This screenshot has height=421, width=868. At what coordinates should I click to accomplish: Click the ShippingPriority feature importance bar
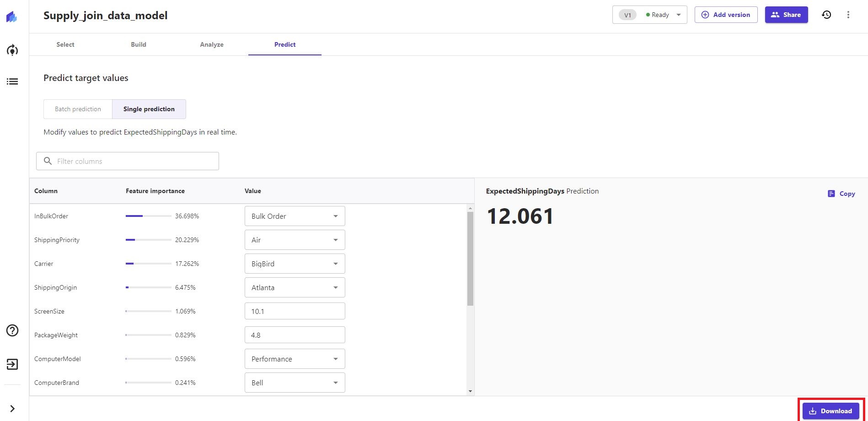tap(149, 240)
